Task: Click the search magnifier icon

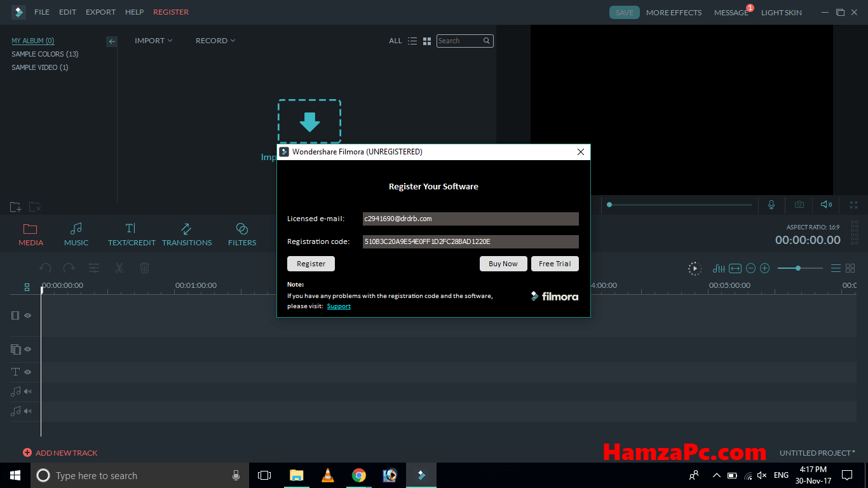Action: tap(487, 41)
